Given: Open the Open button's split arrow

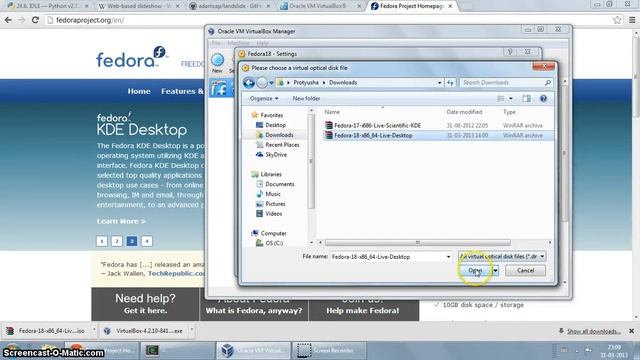Looking at the screenshot, I should (x=495, y=270).
